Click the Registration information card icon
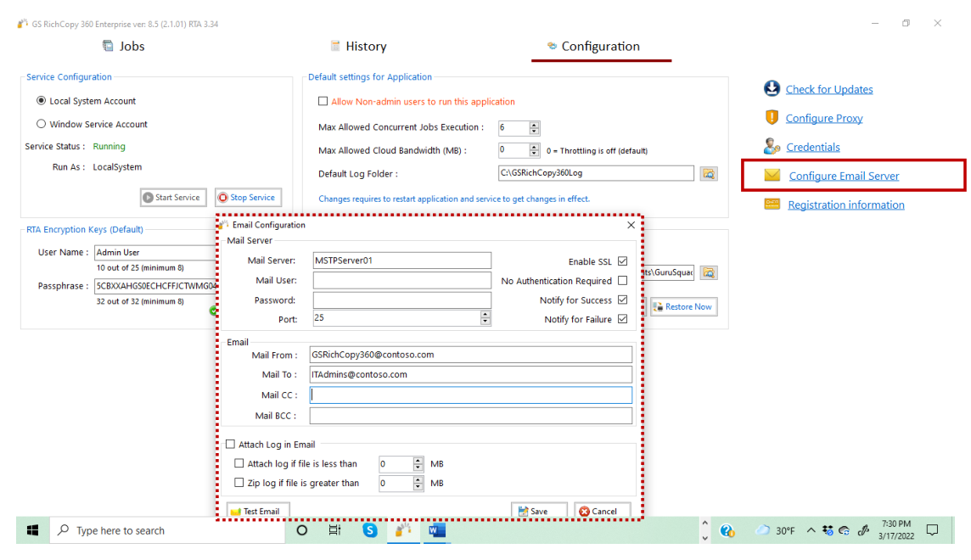This screenshot has width=971, height=560. click(772, 204)
